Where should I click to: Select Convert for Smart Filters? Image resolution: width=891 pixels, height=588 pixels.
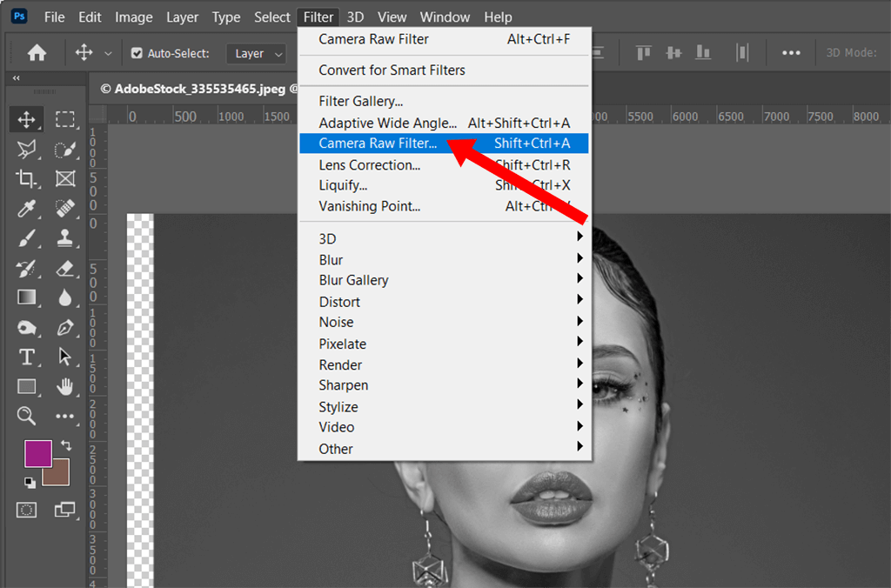(x=445, y=70)
